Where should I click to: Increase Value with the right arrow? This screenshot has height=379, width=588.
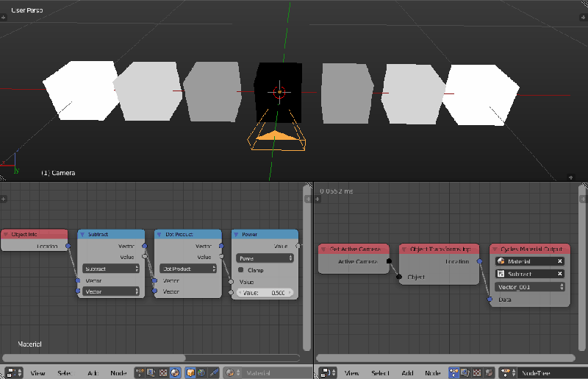[290, 293]
